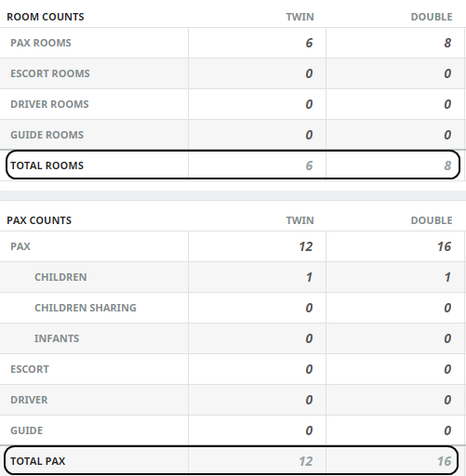
Task: Click the TOTAL PAX double value 16
Action: click(x=445, y=461)
